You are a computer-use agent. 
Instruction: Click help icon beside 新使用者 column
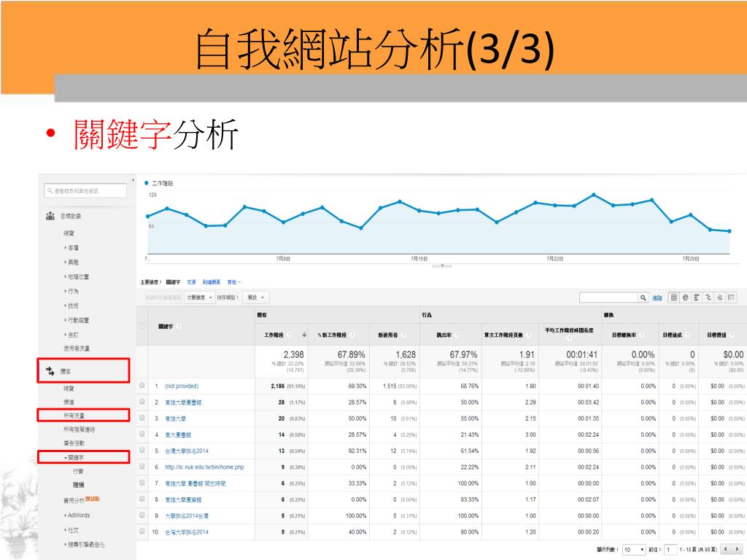[x=403, y=335]
